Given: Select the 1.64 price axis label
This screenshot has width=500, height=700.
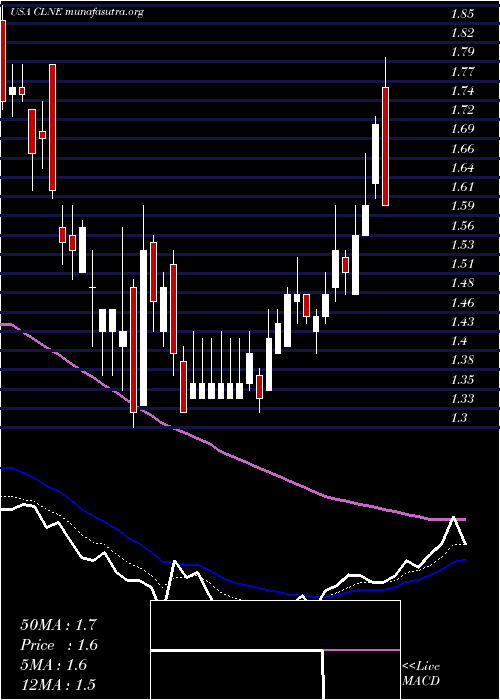Looking at the screenshot, I should pos(462,168).
